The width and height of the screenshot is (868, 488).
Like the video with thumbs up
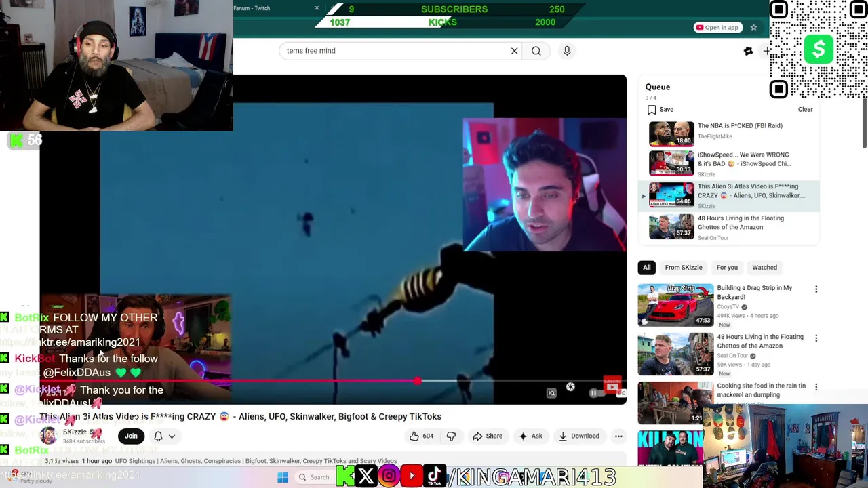(414, 436)
